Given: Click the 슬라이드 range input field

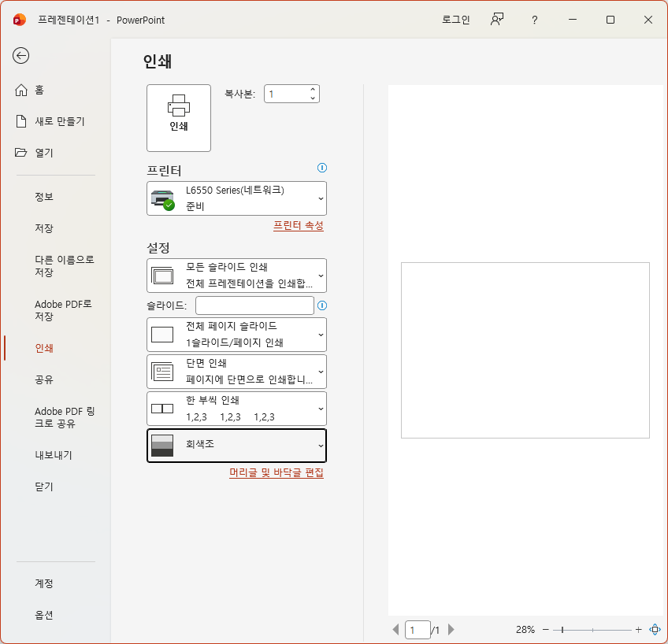Looking at the screenshot, I should click(x=254, y=305).
